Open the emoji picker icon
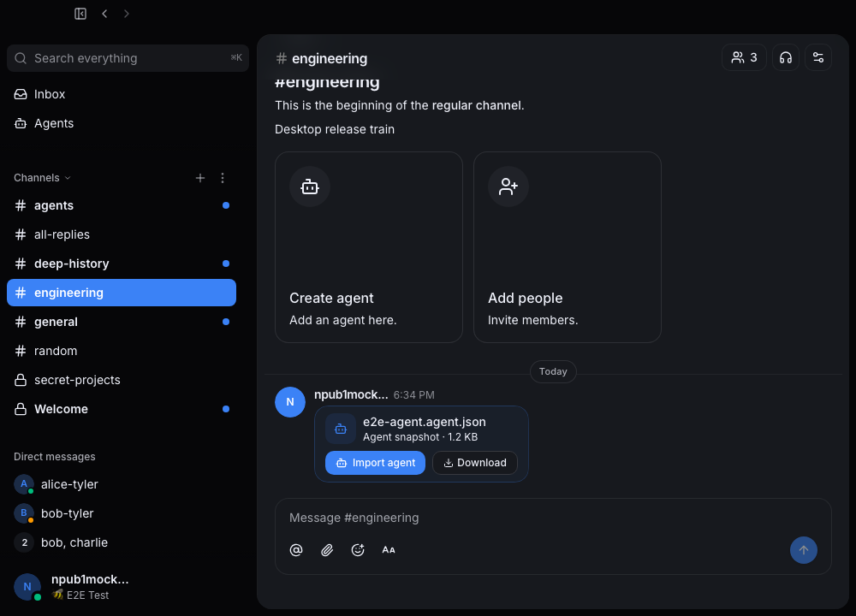The width and height of the screenshot is (856, 616). pos(358,550)
